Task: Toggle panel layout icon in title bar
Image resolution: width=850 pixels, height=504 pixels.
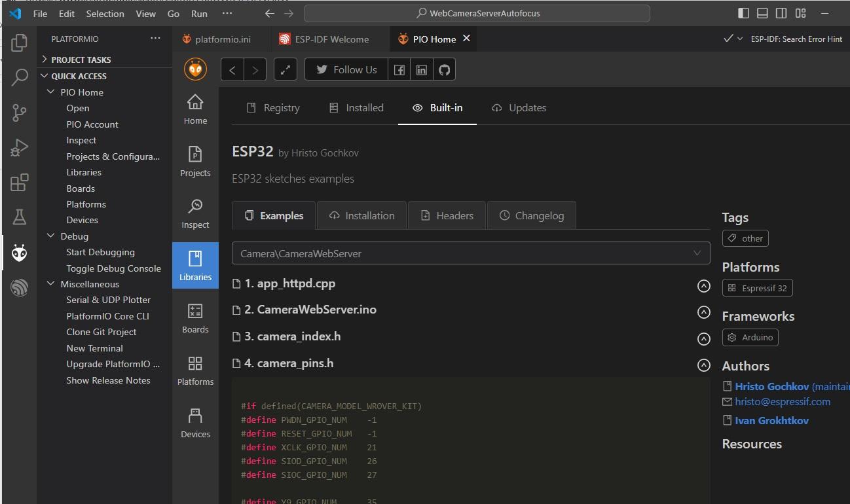Action: pyautogui.click(x=762, y=13)
